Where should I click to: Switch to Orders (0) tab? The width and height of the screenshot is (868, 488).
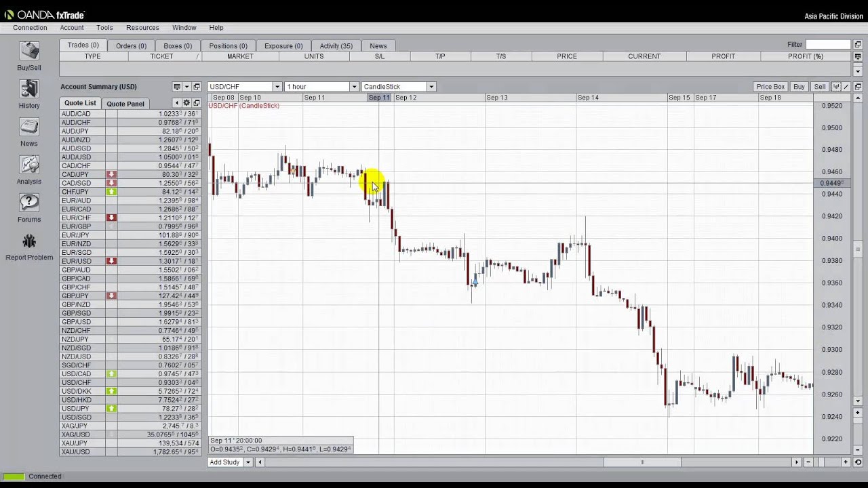[131, 45]
